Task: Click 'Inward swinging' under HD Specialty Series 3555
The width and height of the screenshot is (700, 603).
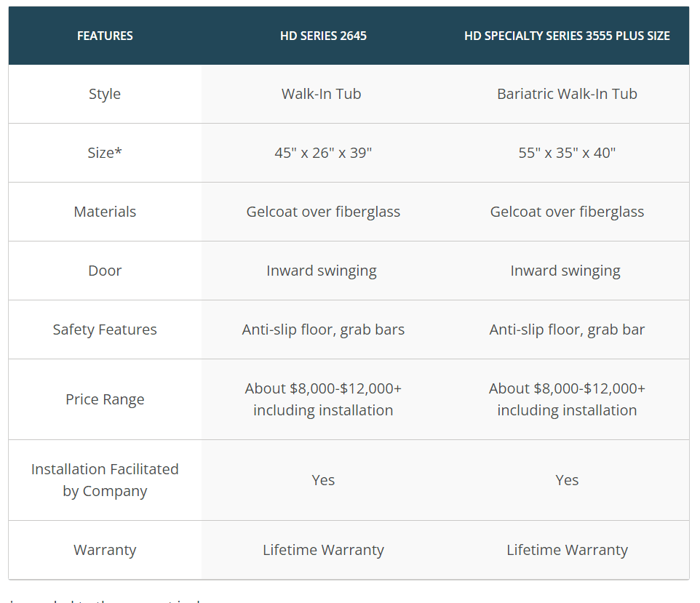Action: coord(565,271)
